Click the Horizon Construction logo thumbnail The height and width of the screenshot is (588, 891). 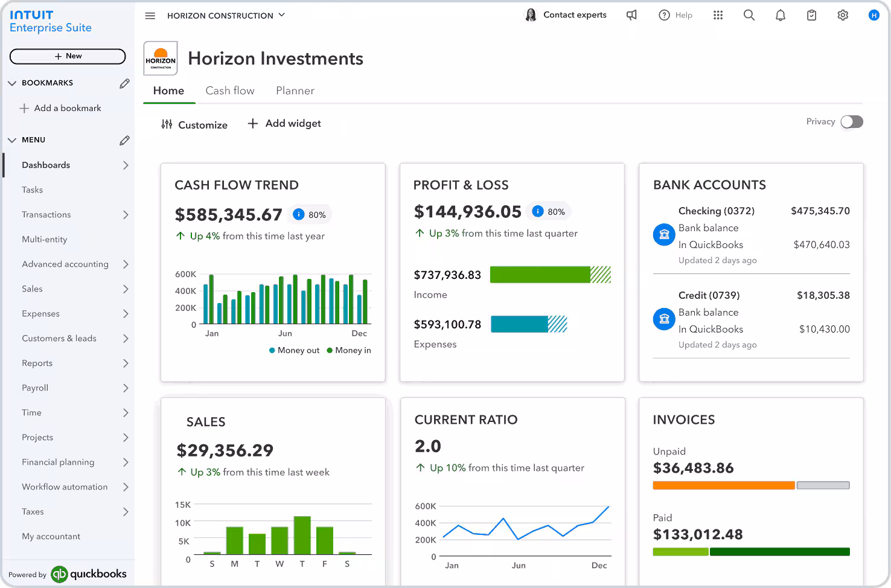pyautogui.click(x=161, y=59)
